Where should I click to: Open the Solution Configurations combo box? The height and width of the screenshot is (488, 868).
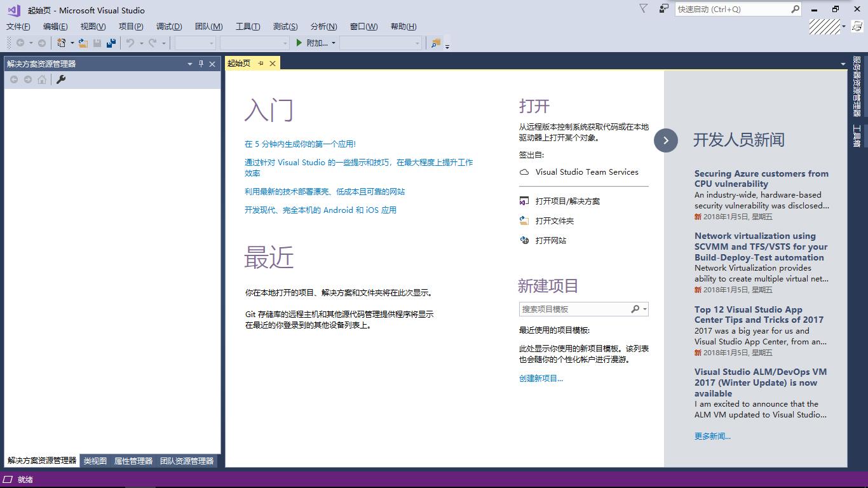(196, 43)
